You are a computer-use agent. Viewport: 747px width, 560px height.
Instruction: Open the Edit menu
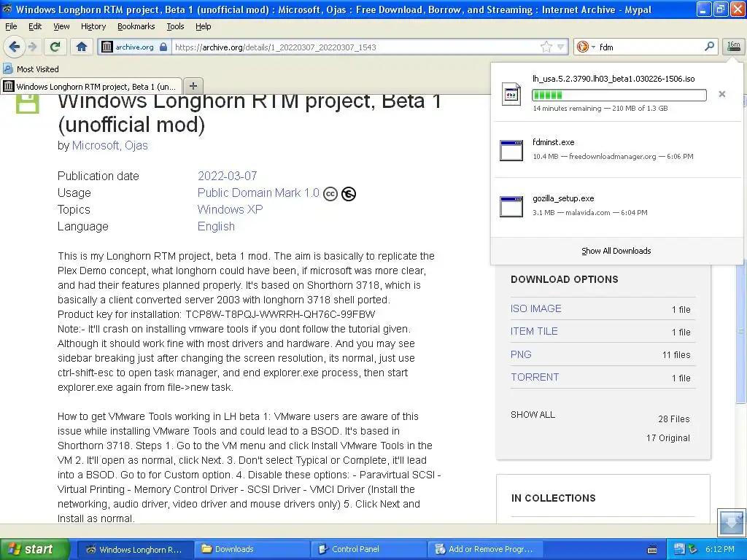(35, 26)
